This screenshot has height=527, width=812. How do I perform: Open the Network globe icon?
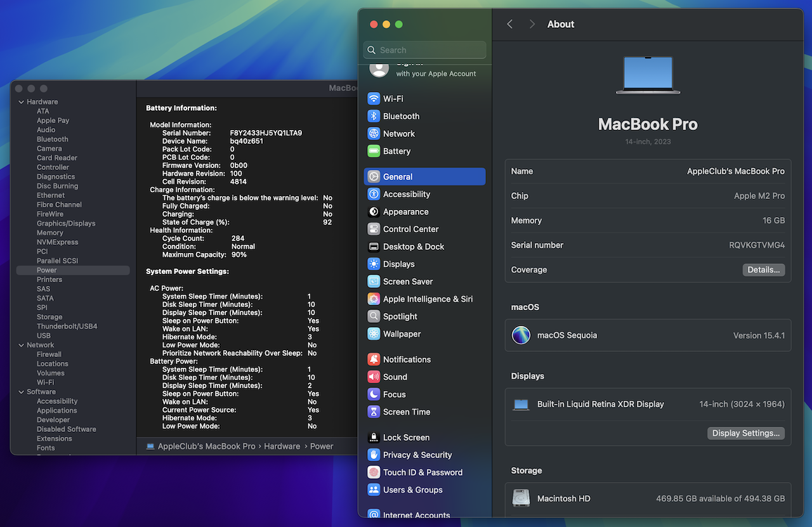tap(374, 134)
